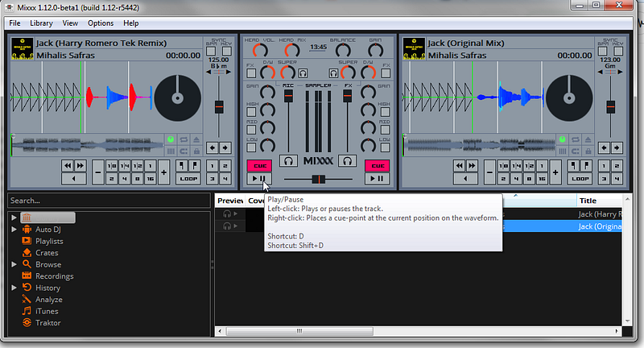Select Crates in sidebar
This screenshot has height=348, width=644.
[47, 253]
